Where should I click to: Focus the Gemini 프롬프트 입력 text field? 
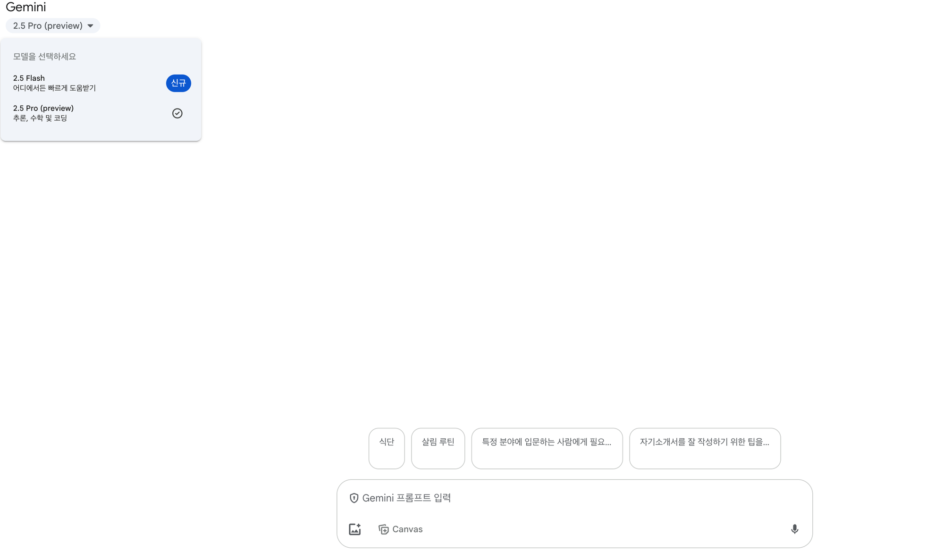tap(566, 498)
